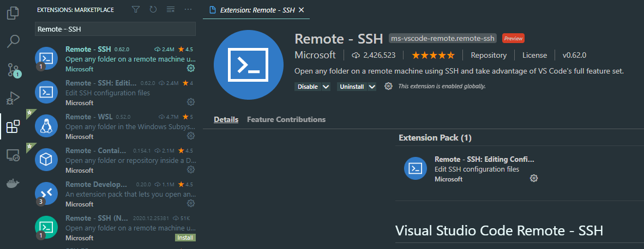Click the star rating in extension header
The height and width of the screenshot is (249, 644).
[x=433, y=55]
